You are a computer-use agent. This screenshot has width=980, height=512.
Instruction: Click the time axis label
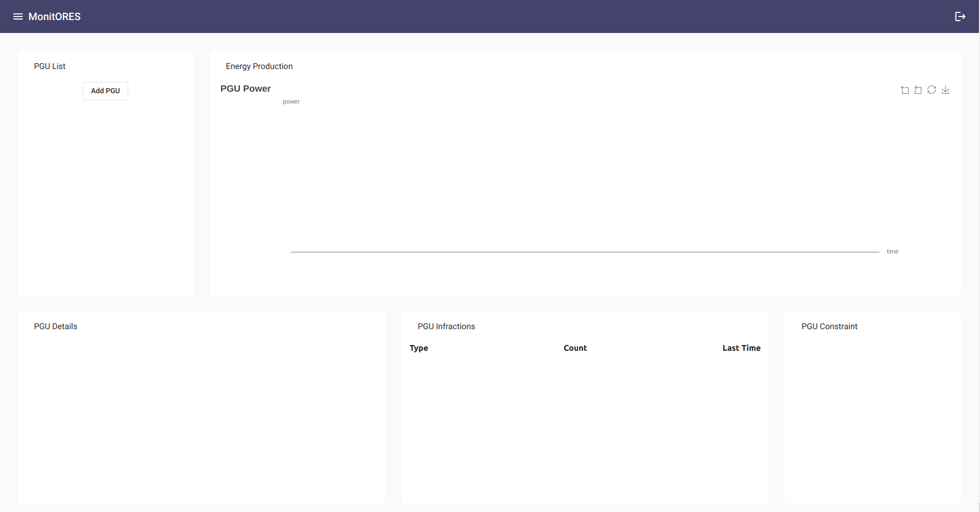click(892, 252)
